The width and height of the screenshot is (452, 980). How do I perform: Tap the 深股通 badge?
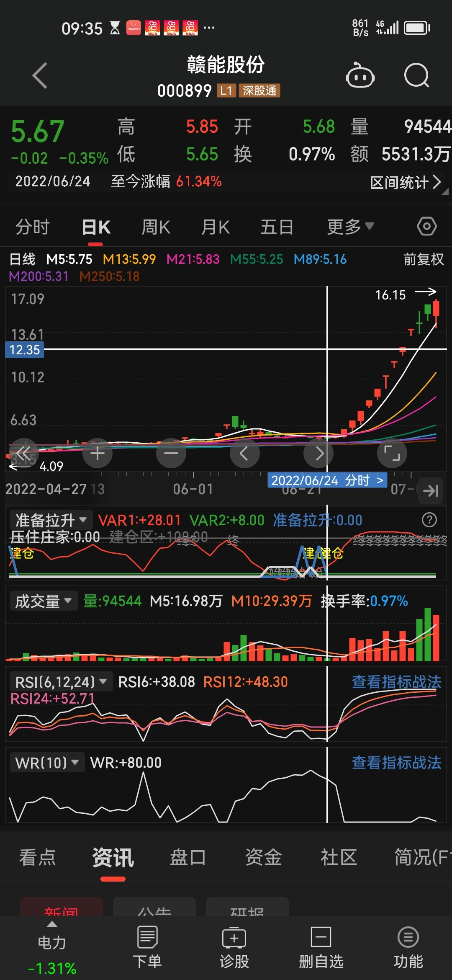(259, 90)
